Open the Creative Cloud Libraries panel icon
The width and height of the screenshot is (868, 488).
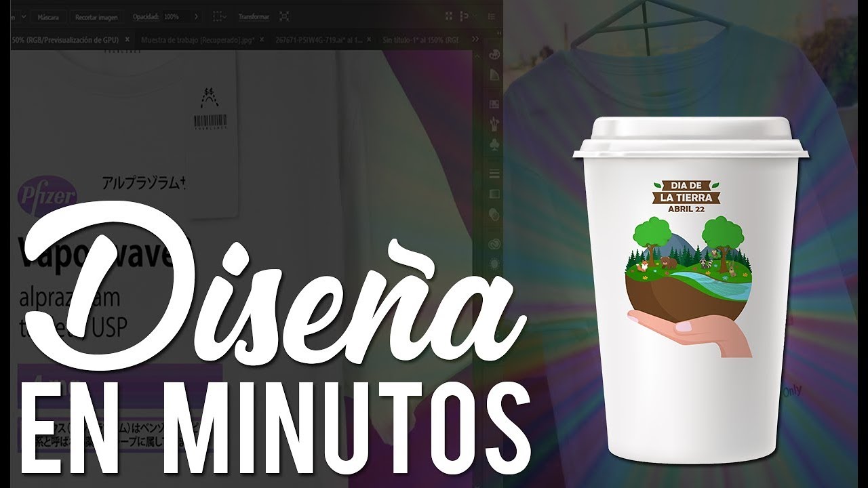pos(494,244)
